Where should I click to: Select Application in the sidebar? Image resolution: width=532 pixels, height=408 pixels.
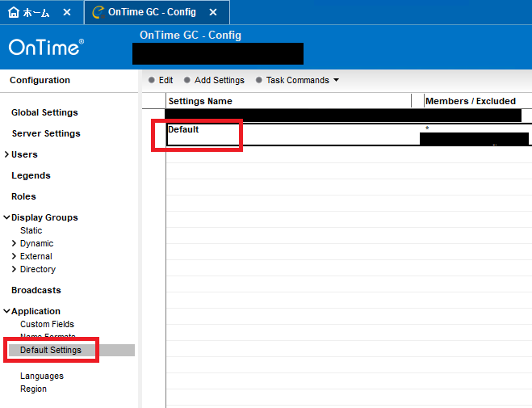[x=36, y=311]
